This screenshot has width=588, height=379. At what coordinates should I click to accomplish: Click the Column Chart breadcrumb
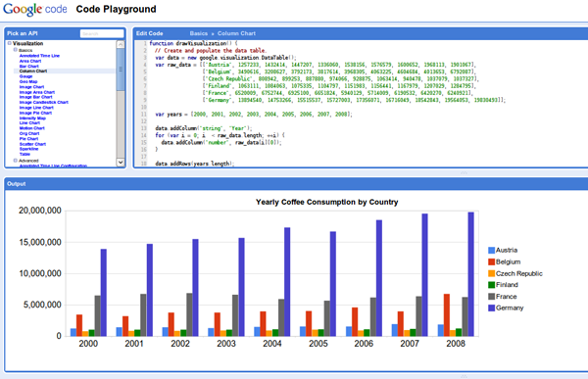click(x=236, y=33)
